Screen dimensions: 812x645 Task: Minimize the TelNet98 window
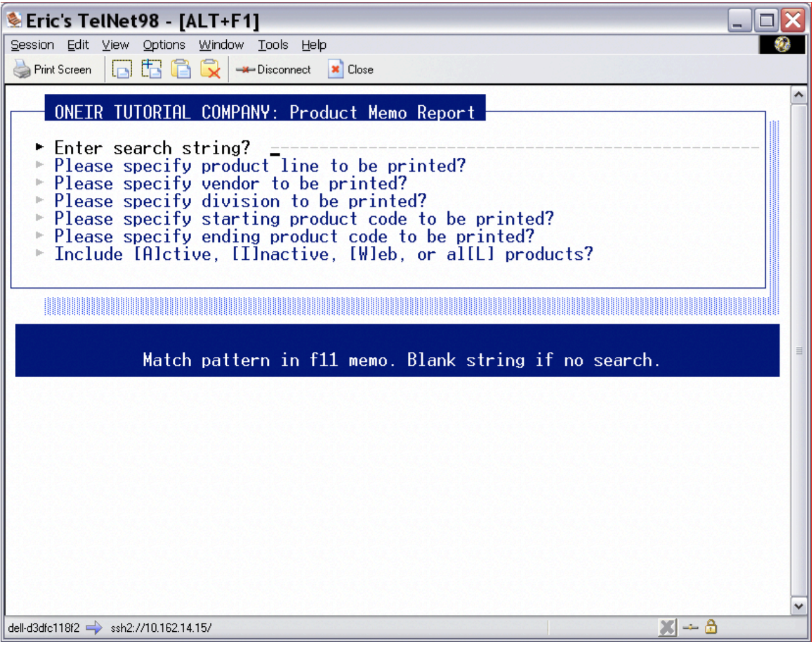[739, 21]
